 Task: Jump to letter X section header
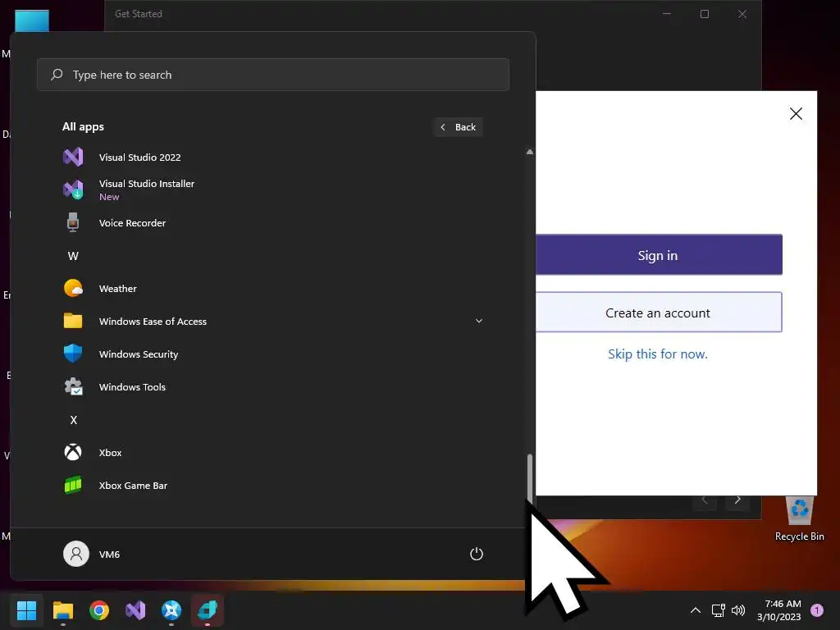coord(73,420)
